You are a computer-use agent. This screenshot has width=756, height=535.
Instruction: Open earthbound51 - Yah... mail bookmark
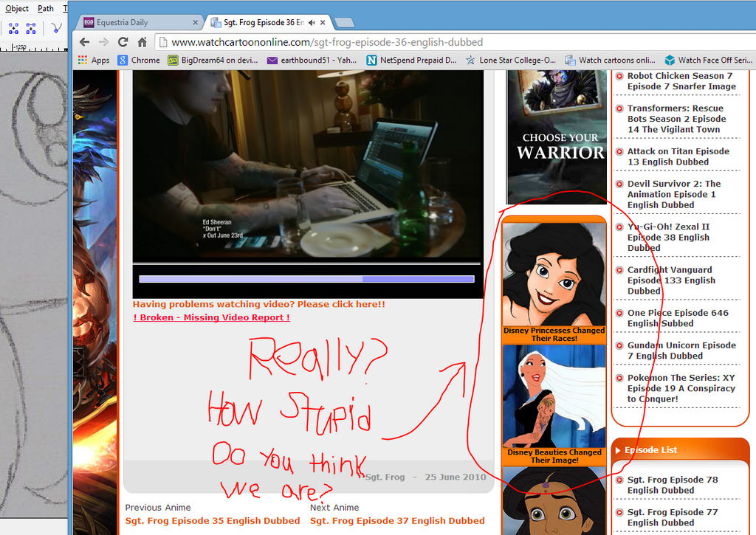312,60
